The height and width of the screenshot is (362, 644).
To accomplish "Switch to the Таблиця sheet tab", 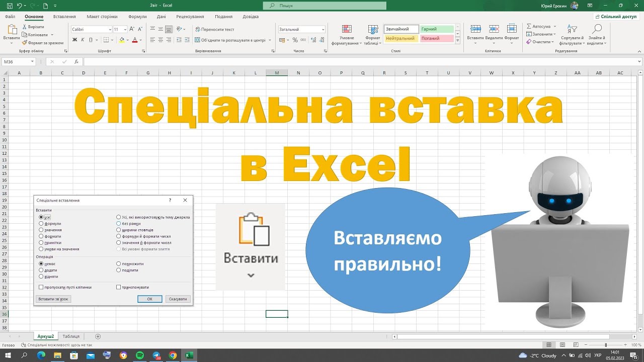I will (x=71, y=336).
